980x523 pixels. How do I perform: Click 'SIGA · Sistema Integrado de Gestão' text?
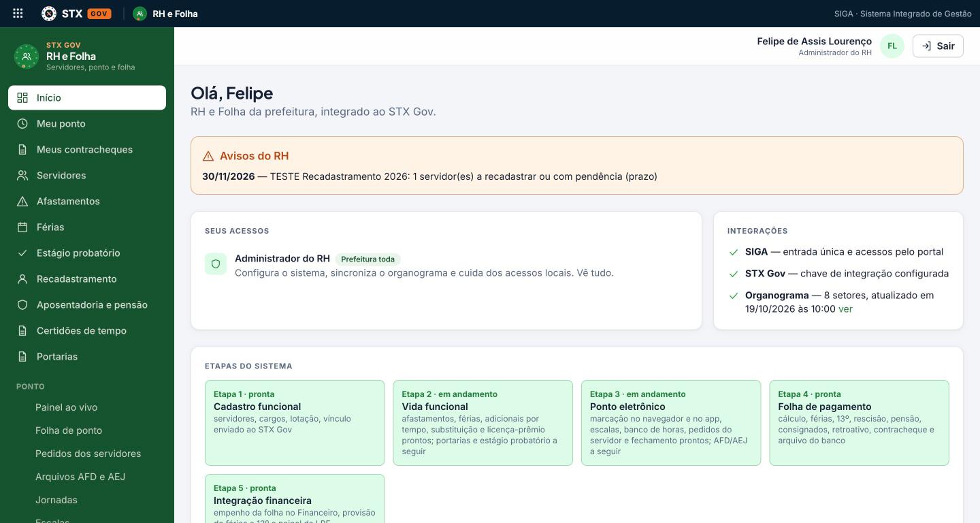pyautogui.click(x=902, y=14)
